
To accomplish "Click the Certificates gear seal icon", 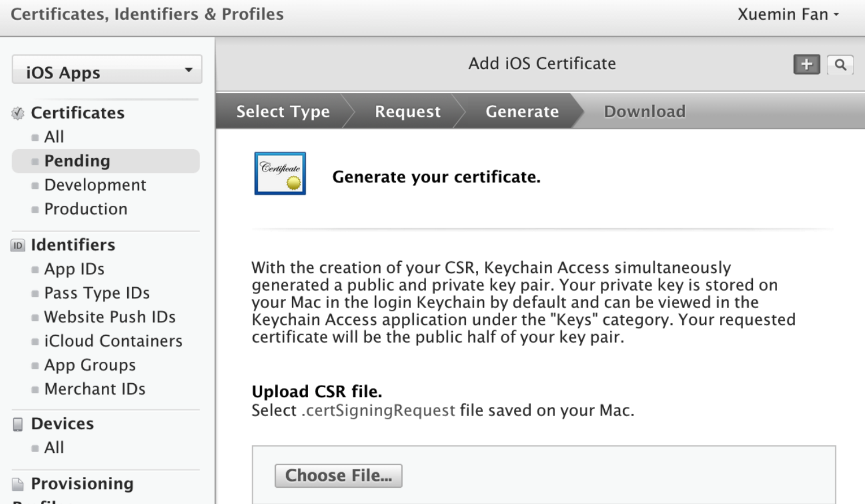I will [x=18, y=113].
